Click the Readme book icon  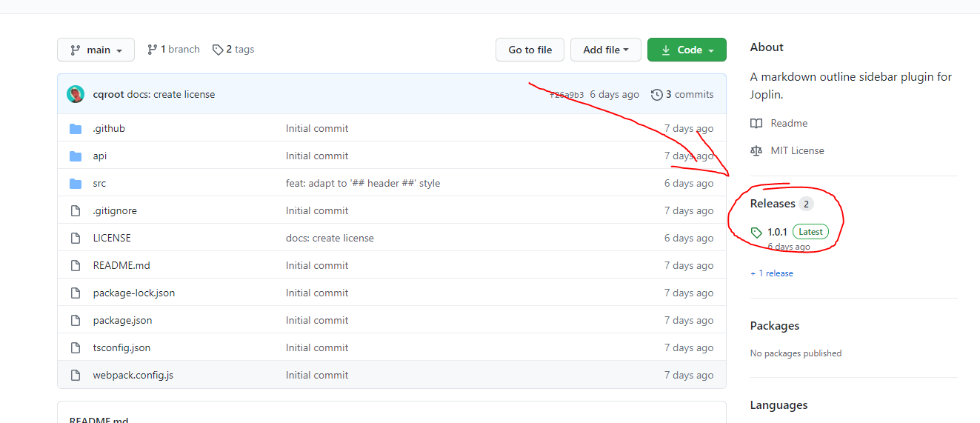[x=756, y=124]
